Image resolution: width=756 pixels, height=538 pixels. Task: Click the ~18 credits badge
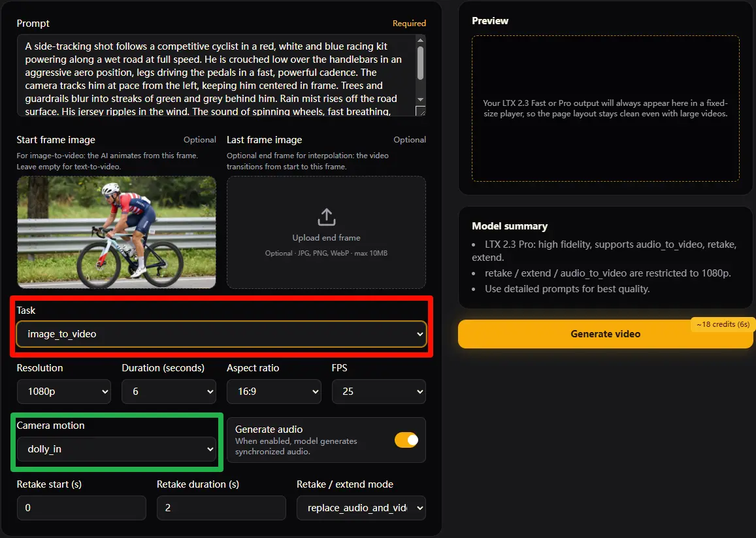click(723, 324)
